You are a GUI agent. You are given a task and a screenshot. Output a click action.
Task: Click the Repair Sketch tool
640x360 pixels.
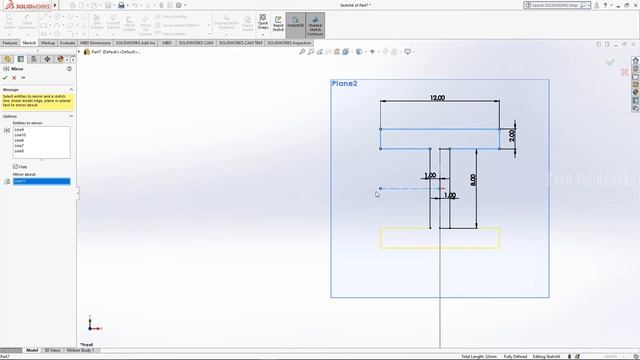tap(248, 24)
